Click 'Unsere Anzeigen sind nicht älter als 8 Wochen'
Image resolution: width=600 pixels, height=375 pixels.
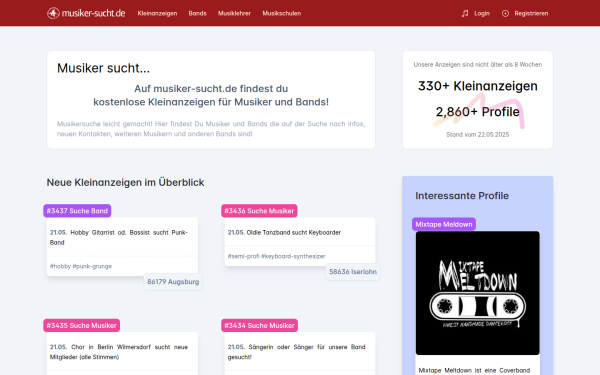[x=478, y=65]
